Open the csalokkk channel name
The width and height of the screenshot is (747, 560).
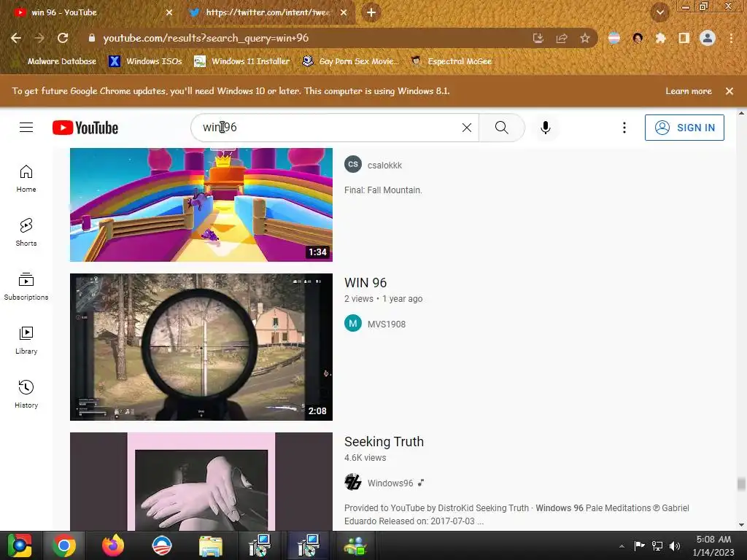point(384,166)
